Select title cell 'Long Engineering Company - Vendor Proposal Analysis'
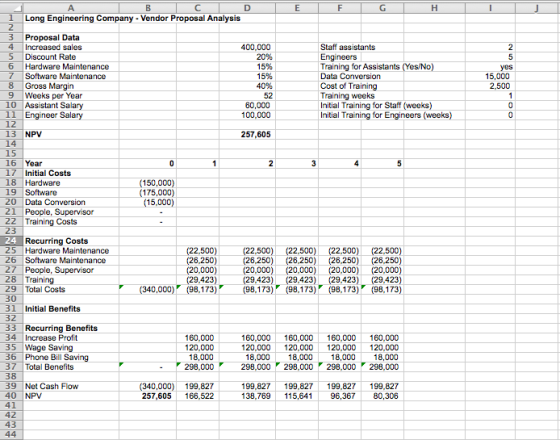Image resolution: width=560 pixels, height=440 pixels. pos(132,18)
